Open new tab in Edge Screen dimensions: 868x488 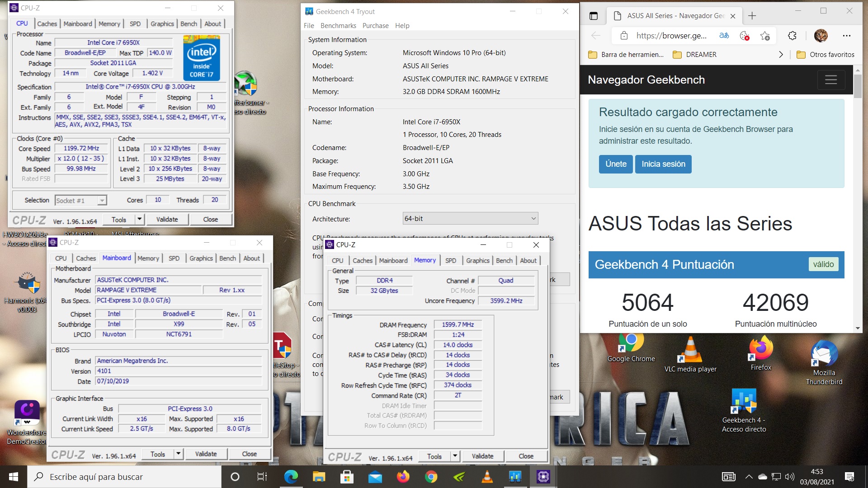752,16
